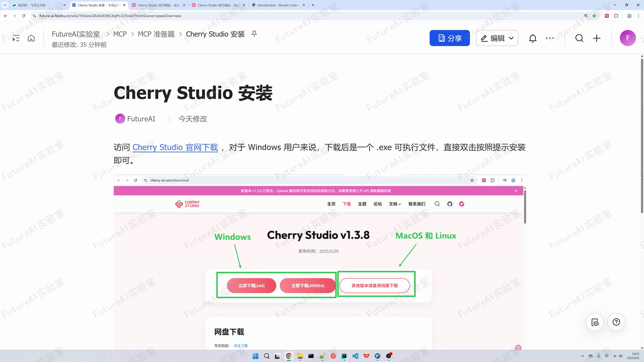Bookmark the page with the star icon
Screen dimensions: 644x362
pyautogui.click(x=595, y=16)
